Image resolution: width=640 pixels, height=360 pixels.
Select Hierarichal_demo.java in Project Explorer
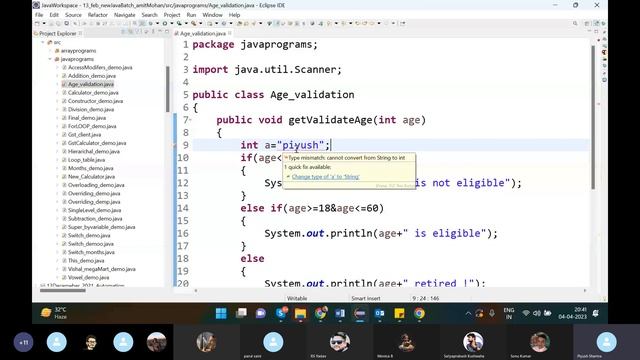click(x=93, y=151)
